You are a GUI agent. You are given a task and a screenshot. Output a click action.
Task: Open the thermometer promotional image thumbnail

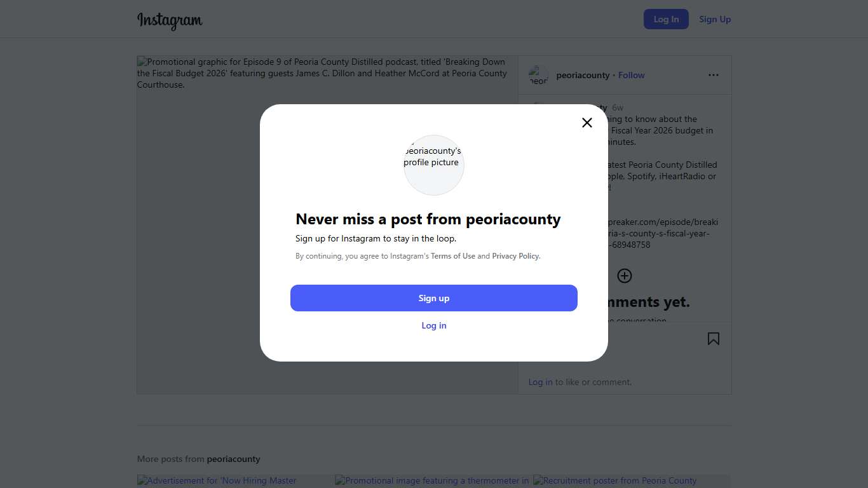(433, 481)
